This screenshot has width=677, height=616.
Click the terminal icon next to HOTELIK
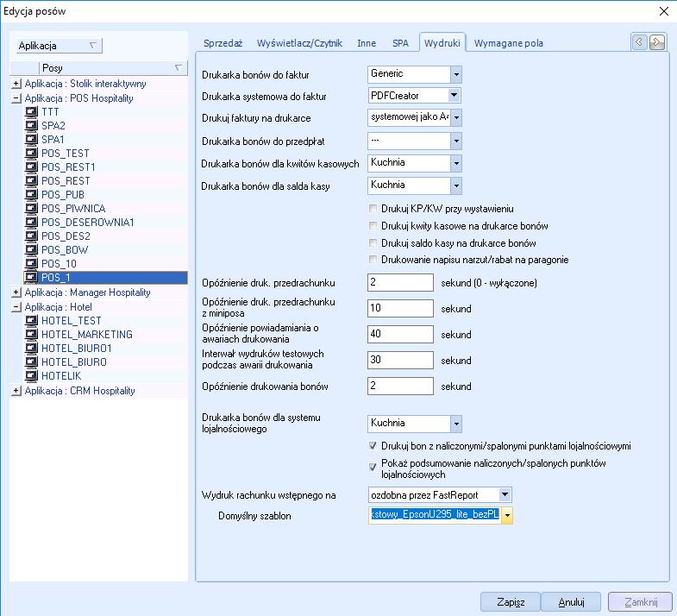coord(31,377)
